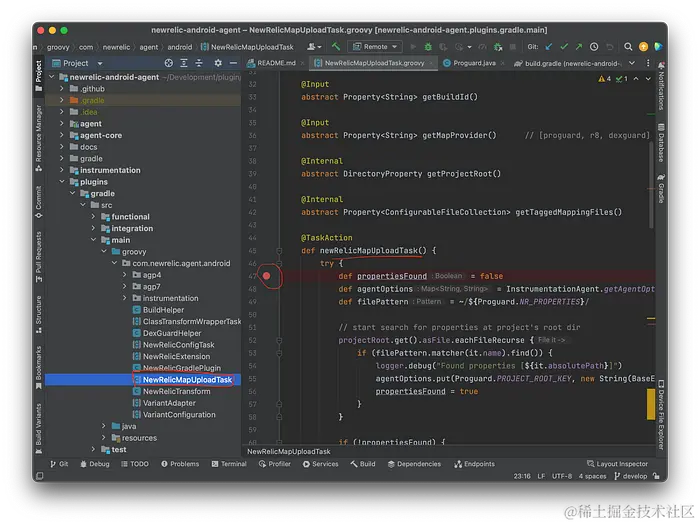Image resolution: width=700 pixels, height=525 pixels.
Task: Click Git push arrow icon
Action: pyautogui.click(x=579, y=46)
